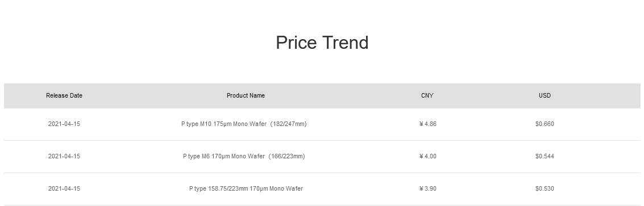Open P type M10 175μm Mono Wafer entry
The image size is (644, 206).
[x=244, y=124]
